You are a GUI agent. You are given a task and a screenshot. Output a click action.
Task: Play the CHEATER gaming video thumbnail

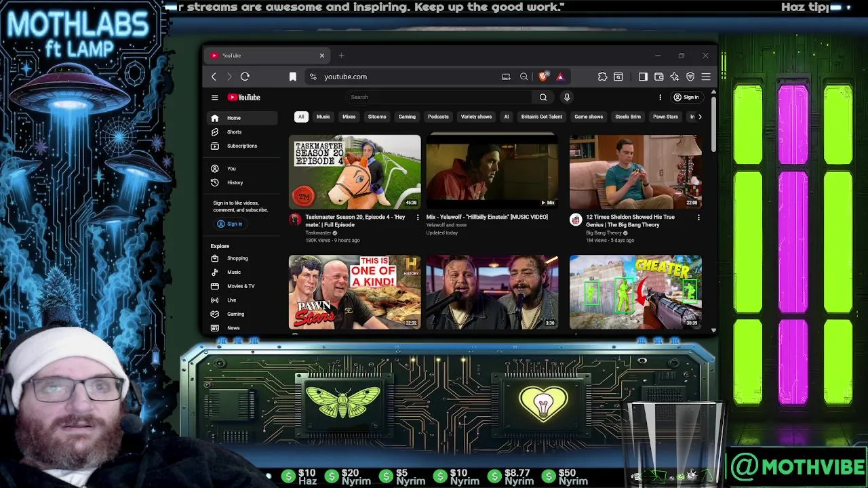point(635,292)
